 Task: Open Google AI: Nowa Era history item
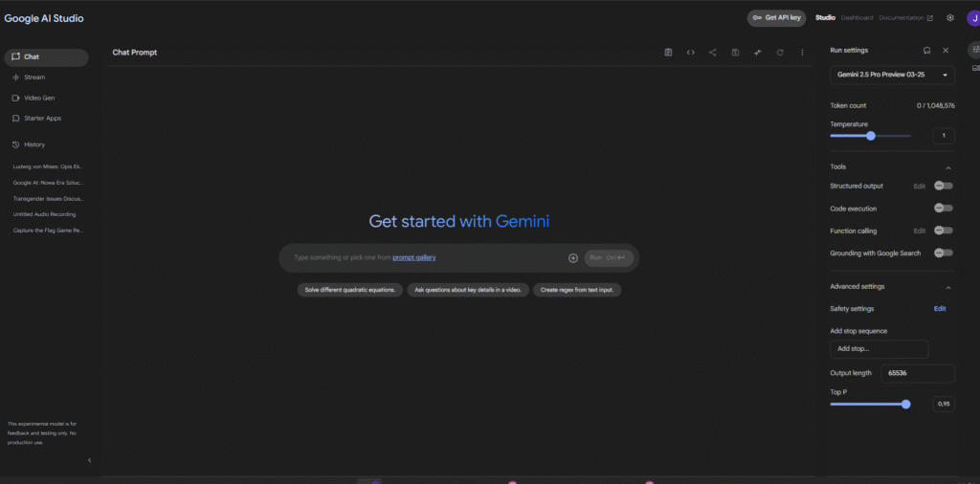pyautogui.click(x=48, y=183)
